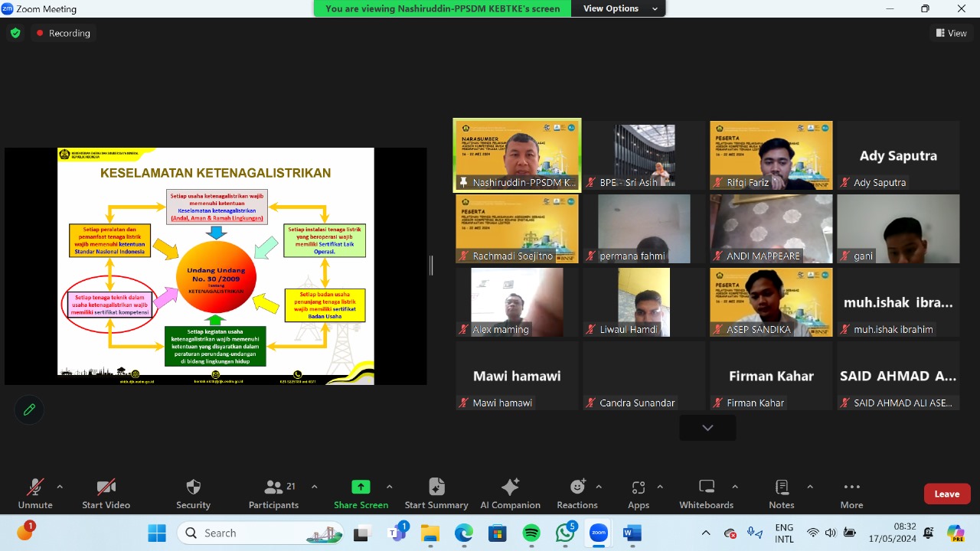
Task: Expand more participant videos with down chevron
Action: (x=707, y=428)
